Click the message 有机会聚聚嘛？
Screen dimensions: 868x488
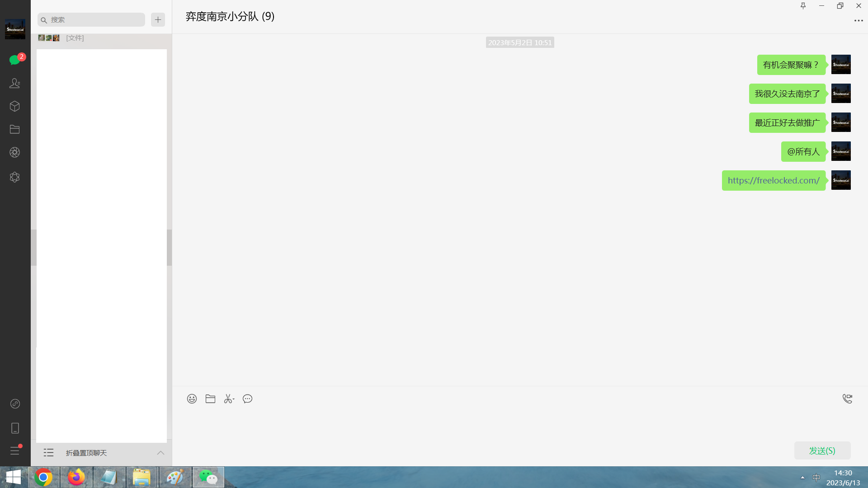coord(791,65)
